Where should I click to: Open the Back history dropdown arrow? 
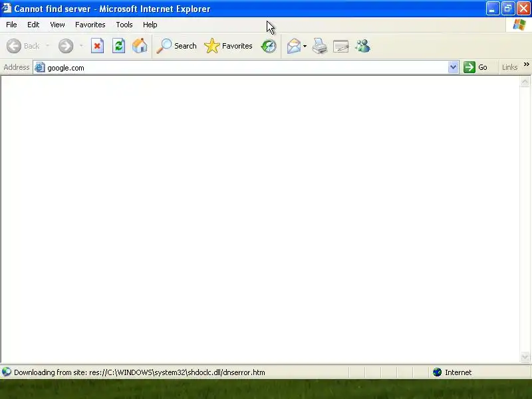tap(47, 46)
